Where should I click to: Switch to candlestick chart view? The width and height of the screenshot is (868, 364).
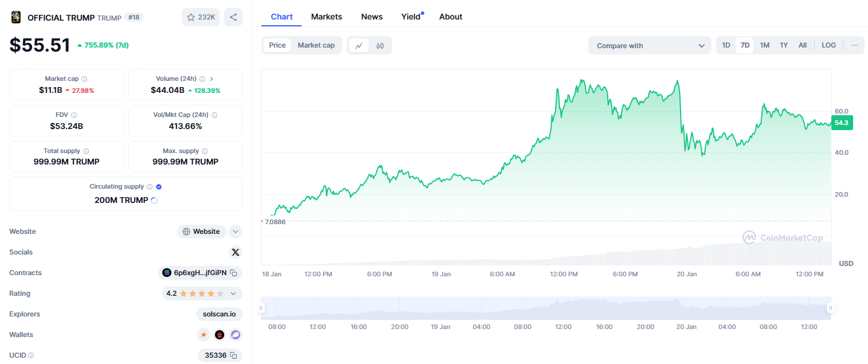click(x=380, y=46)
